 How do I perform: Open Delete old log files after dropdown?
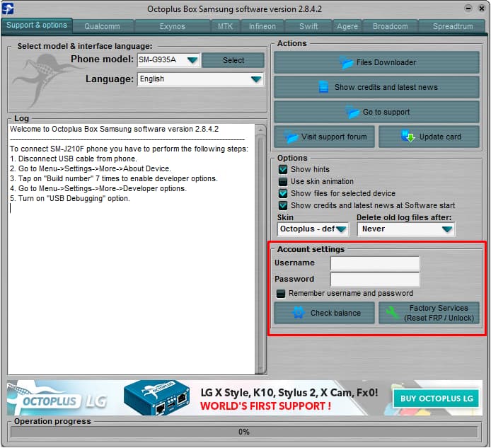[x=446, y=229]
